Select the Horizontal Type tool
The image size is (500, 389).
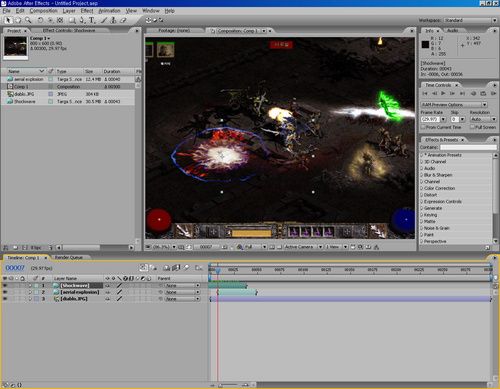[92, 20]
